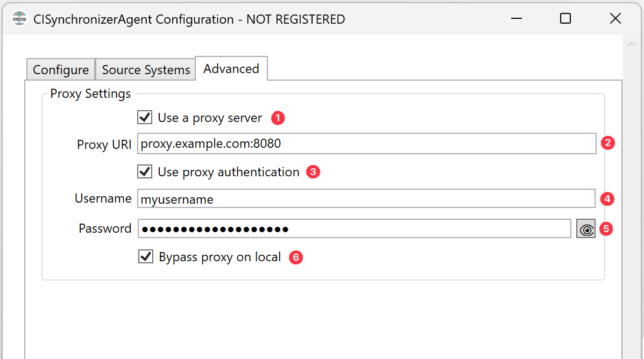Viewport: 644px width, 359px height.
Task: Uncheck Use proxy authentication
Action: tap(145, 171)
